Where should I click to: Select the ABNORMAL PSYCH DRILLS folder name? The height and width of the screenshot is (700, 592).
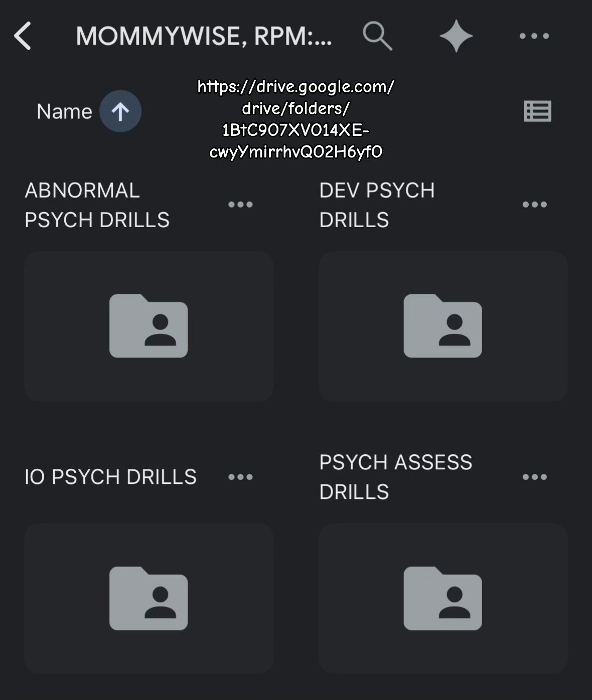coord(97,205)
